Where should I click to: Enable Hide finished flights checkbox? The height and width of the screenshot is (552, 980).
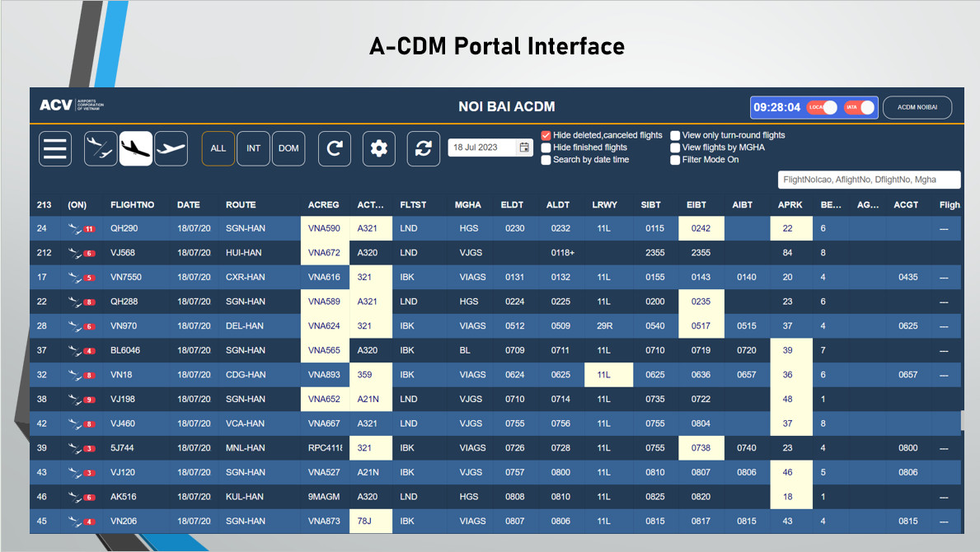coord(546,147)
